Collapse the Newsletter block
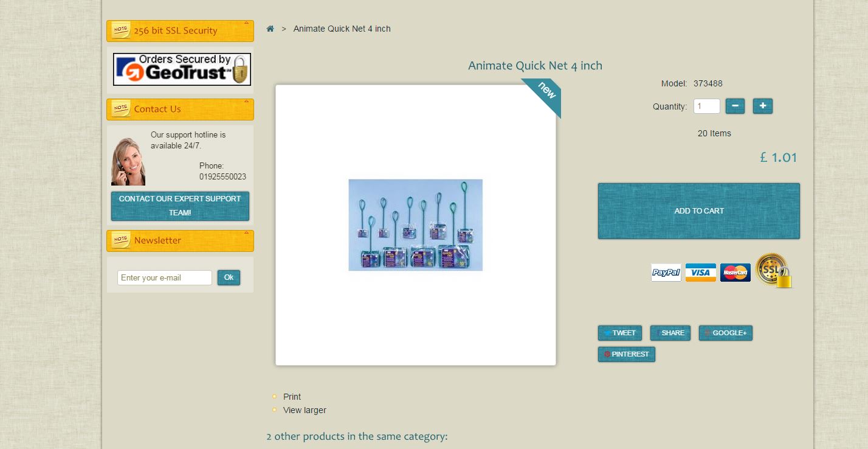868x449 pixels. click(x=246, y=232)
